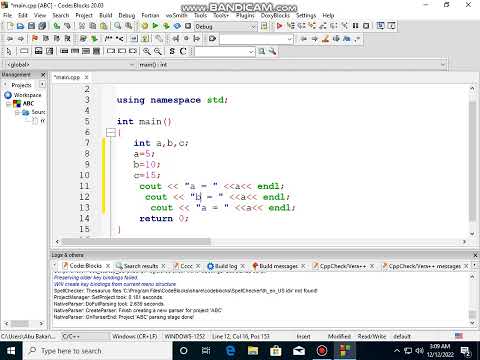Click the Zoom out magnifier icon

[x=158, y=51]
